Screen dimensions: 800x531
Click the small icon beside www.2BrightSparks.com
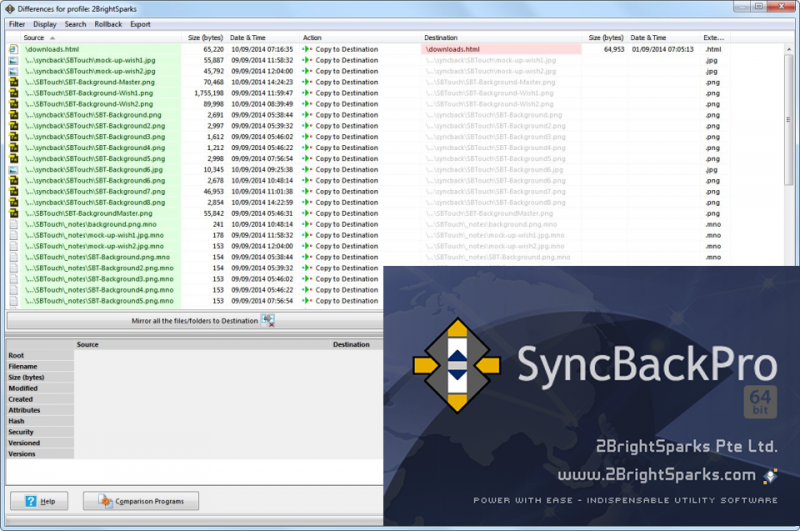[x=770, y=475]
